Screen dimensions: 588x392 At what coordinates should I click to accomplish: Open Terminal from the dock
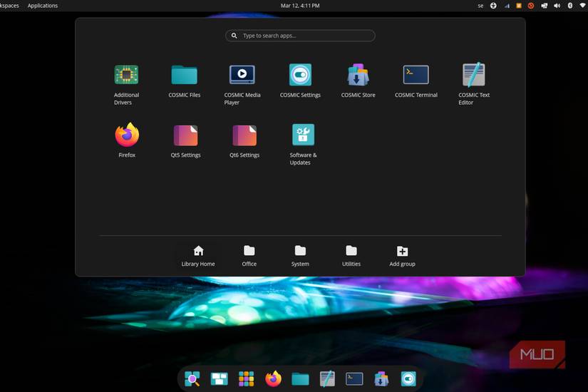(354, 379)
